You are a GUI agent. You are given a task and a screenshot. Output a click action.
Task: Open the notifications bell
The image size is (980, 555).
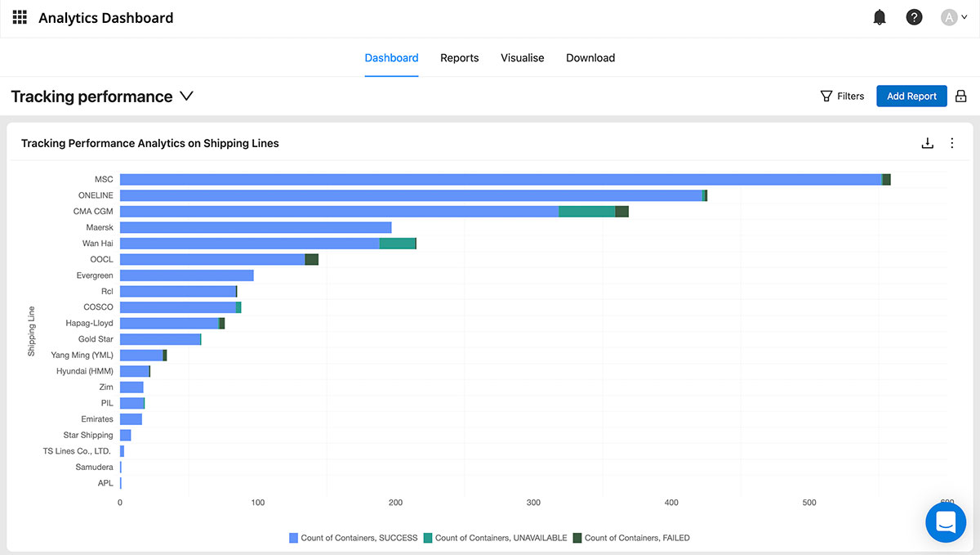point(880,17)
